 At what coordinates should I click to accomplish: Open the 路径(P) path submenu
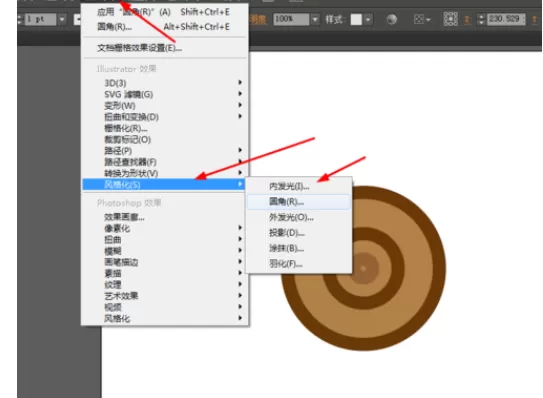[165, 151]
